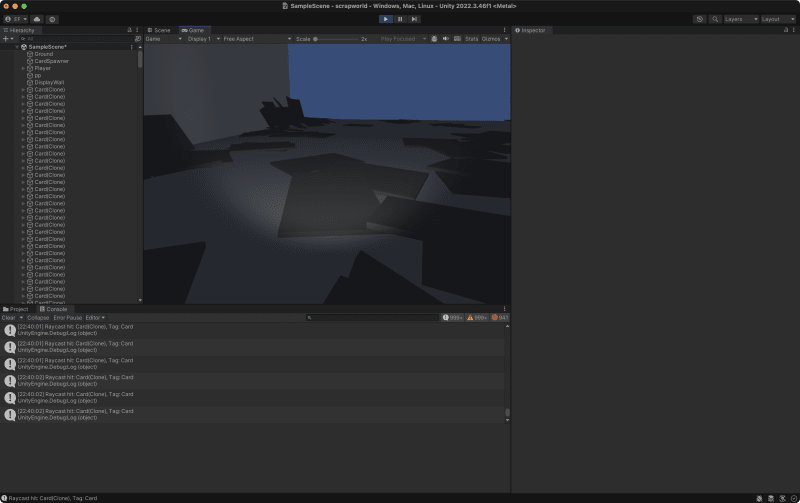Click the Play button in the toolbar
The image size is (800, 503).
point(385,19)
